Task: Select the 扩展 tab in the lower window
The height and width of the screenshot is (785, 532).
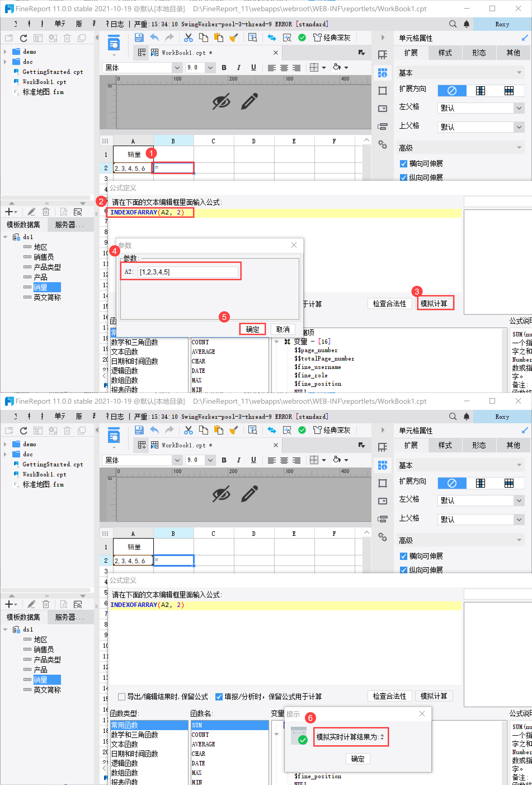Action: tap(411, 445)
